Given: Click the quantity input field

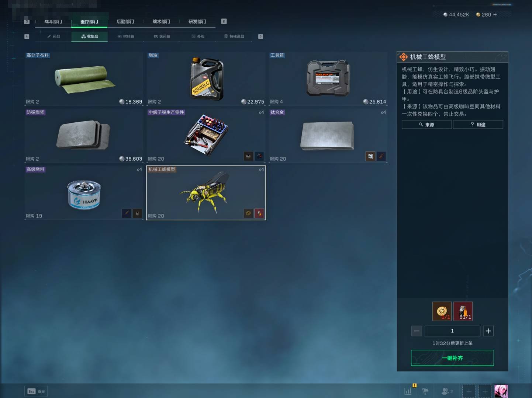Looking at the screenshot, I should pos(452,331).
